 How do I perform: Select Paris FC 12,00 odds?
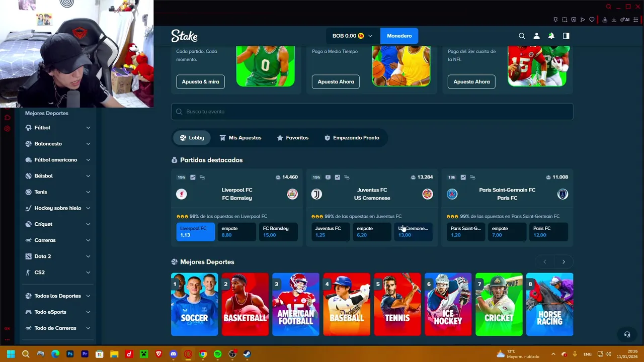point(549,232)
